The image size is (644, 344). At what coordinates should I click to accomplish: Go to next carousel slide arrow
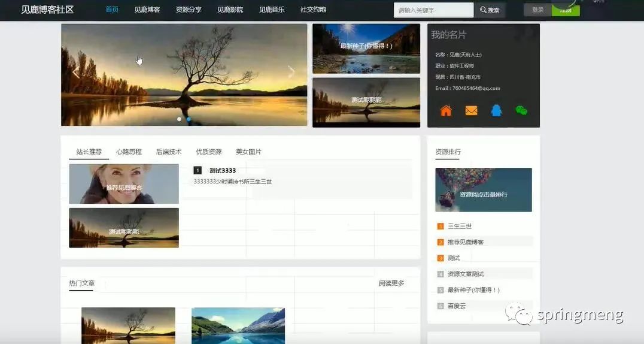point(291,73)
